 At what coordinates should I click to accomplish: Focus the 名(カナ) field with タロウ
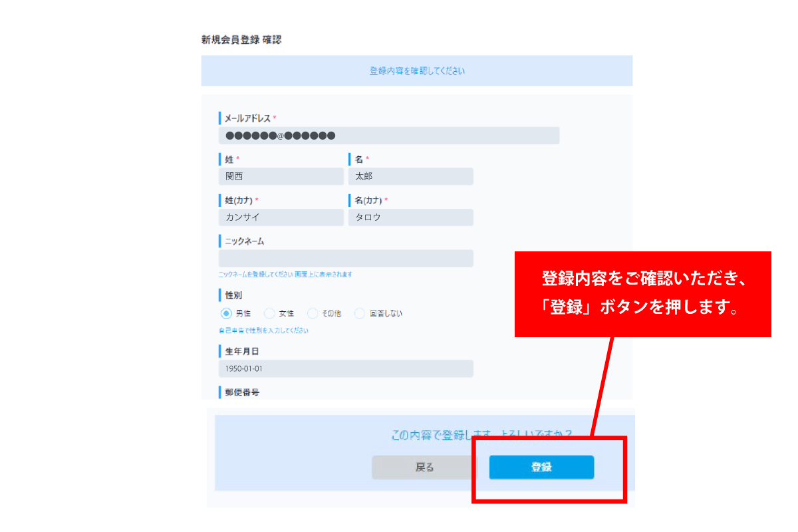click(x=410, y=217)
